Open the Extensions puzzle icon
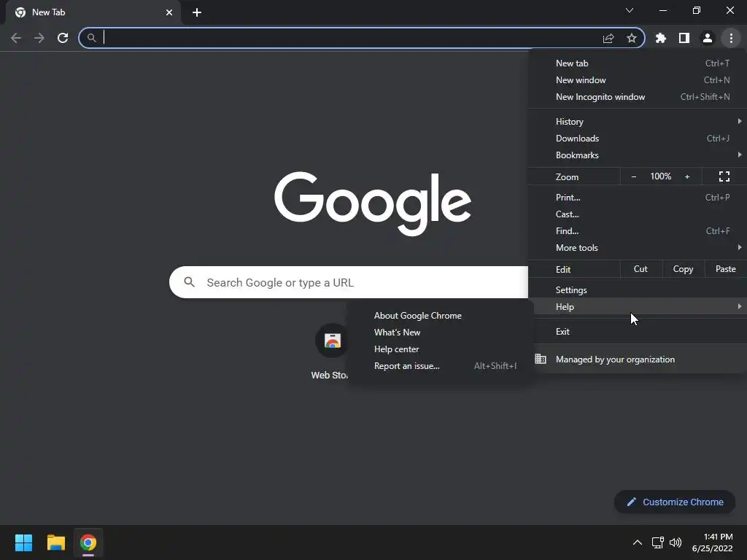The width and height of the screenshot is (747, 560). click(661, 38)
